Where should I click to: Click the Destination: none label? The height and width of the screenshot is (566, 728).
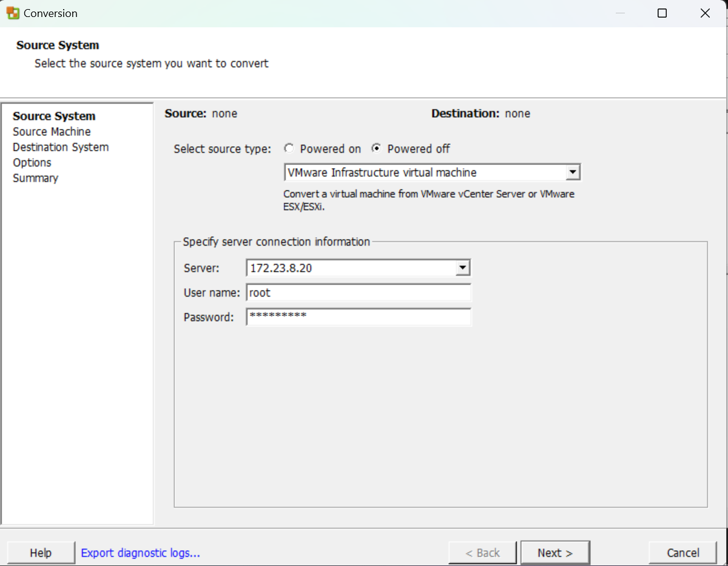(480, 113)
